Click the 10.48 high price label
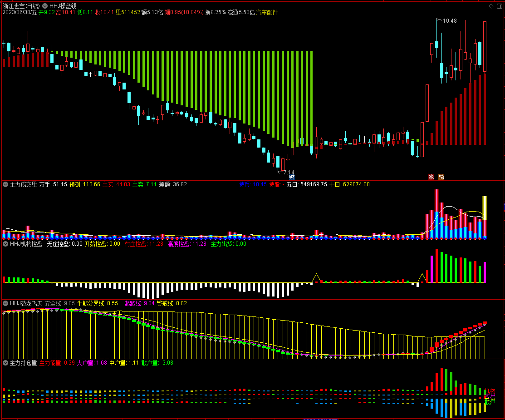505x420 pixels. [450, 21]
